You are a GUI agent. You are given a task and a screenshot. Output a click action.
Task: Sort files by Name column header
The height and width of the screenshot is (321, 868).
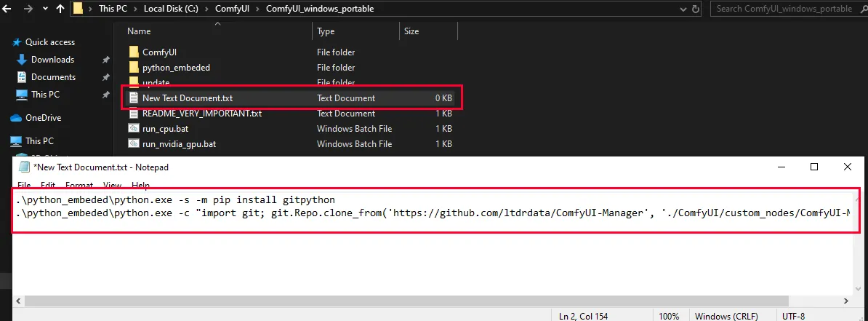point(138,31)
